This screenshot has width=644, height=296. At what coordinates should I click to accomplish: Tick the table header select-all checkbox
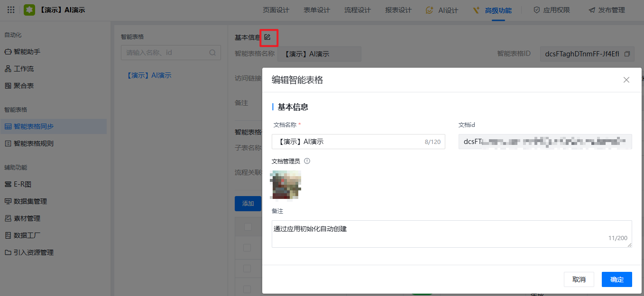pyautogui.click(x=248, y=227)
